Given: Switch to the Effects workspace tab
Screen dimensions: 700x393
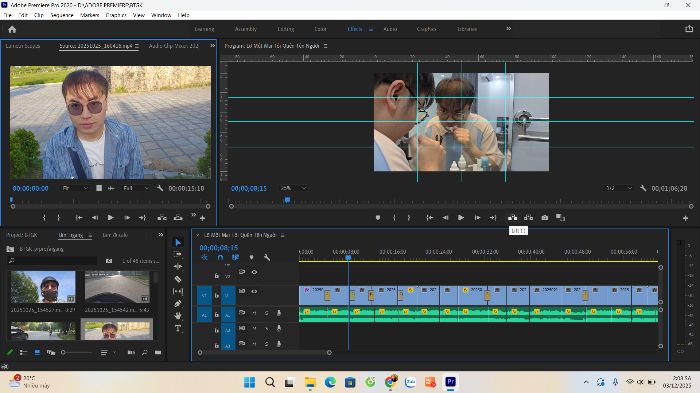Looking at the screenshot, I should click(x=355, y=29).
